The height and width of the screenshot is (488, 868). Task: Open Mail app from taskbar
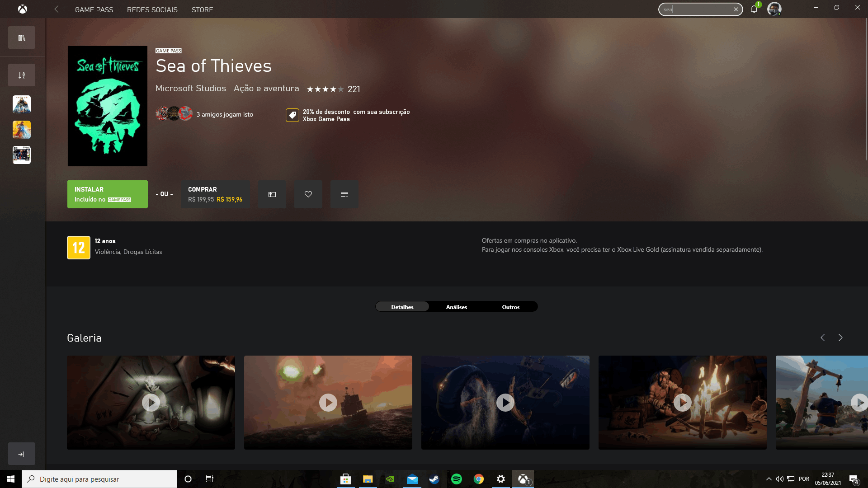click(412, 479)
